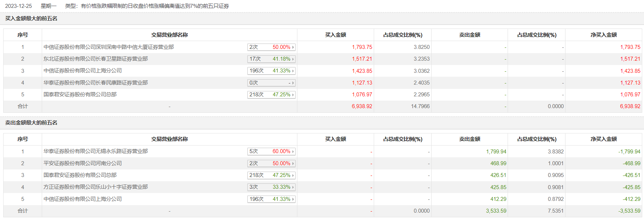Image resolution: width=644 pixels, height=218 pixels.
Task: Expand 196次 41.33% box in buy table
Action: (271, 71)
